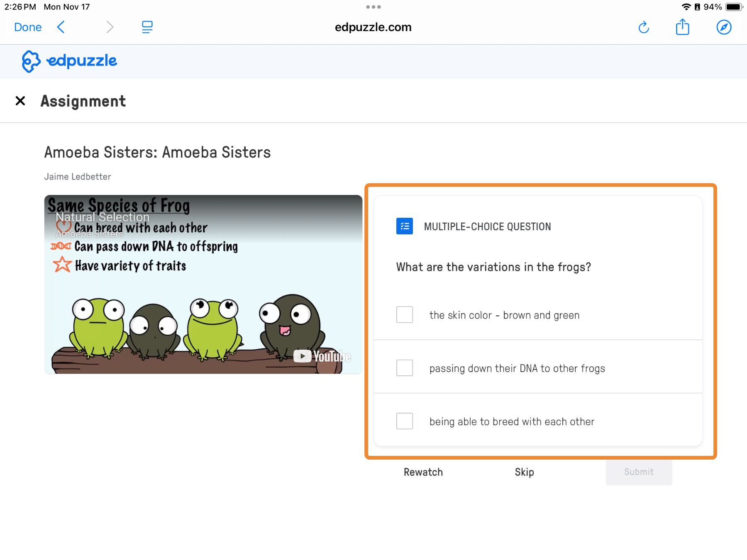The height and width of the screenshot is (560, 747).
Task: Open the multitasking ellipsis menu
Action: click(x=373, y=6)
